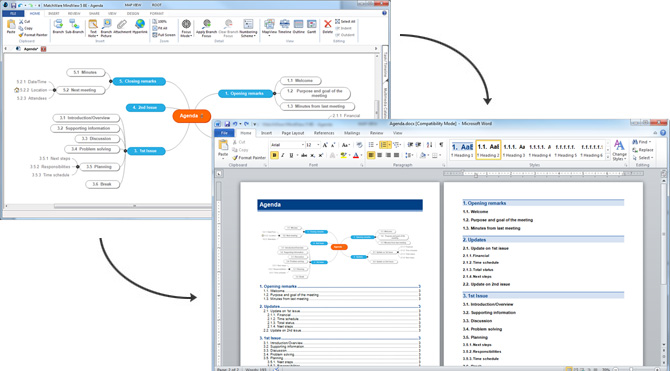Toggle bullet list in Word ribbon
This screenshot has width=670, height=371.
click(372, 145)
